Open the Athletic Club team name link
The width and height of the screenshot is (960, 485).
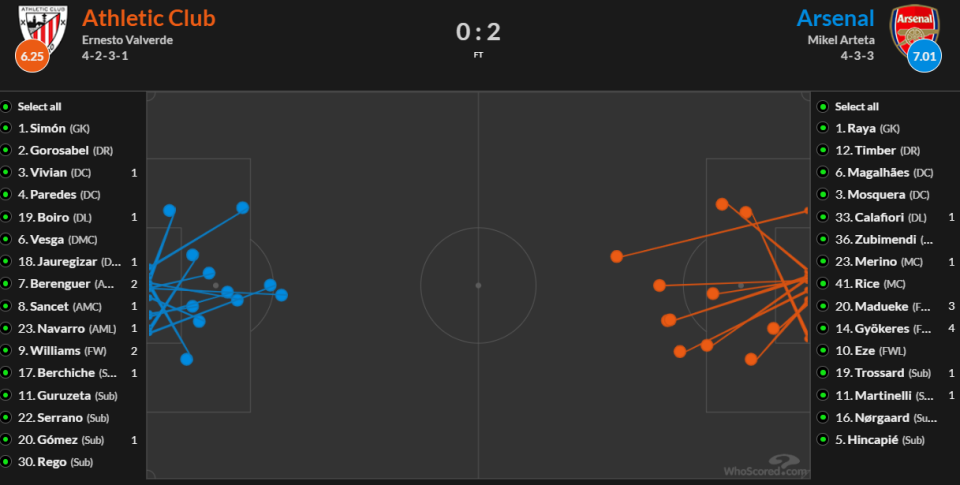tap(148, 18)
